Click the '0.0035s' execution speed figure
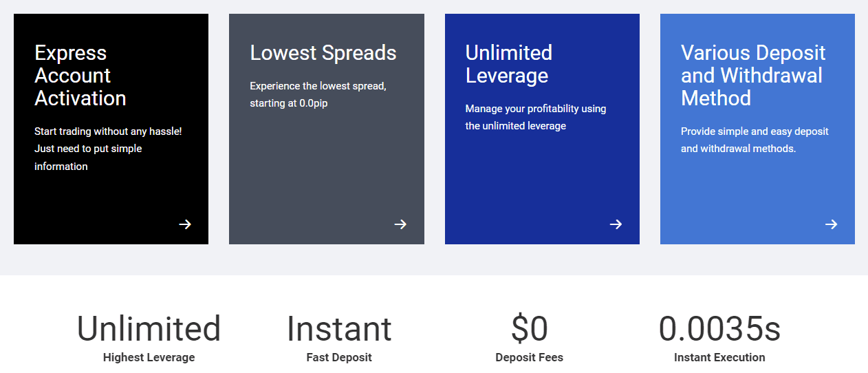Image resolution: width=868 pixels, height=373 pixels. click(719, 329)
